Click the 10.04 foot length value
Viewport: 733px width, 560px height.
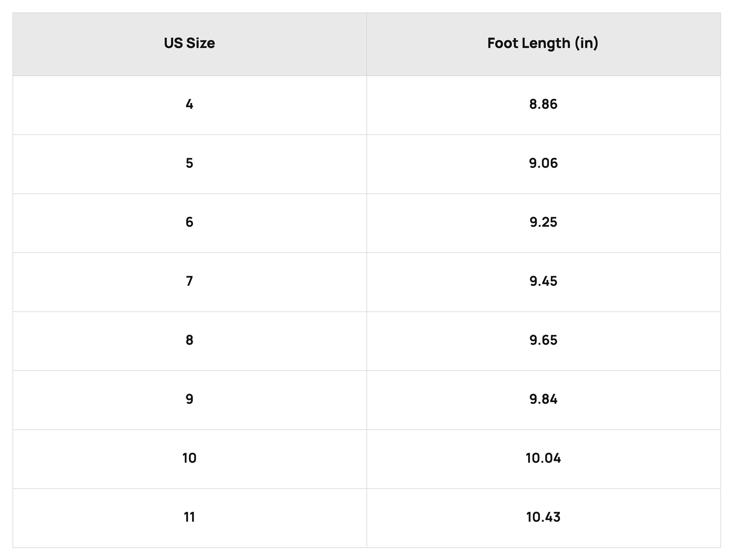543,458
